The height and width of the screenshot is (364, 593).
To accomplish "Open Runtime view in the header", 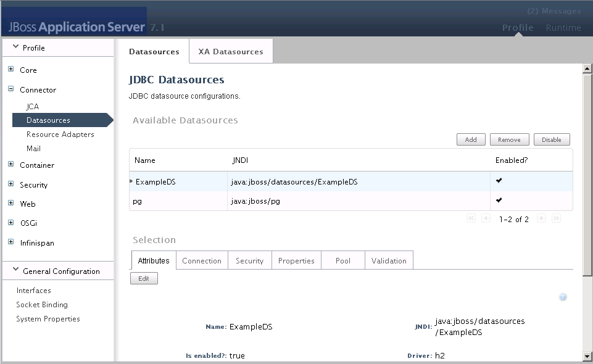I will pos(563,28).
